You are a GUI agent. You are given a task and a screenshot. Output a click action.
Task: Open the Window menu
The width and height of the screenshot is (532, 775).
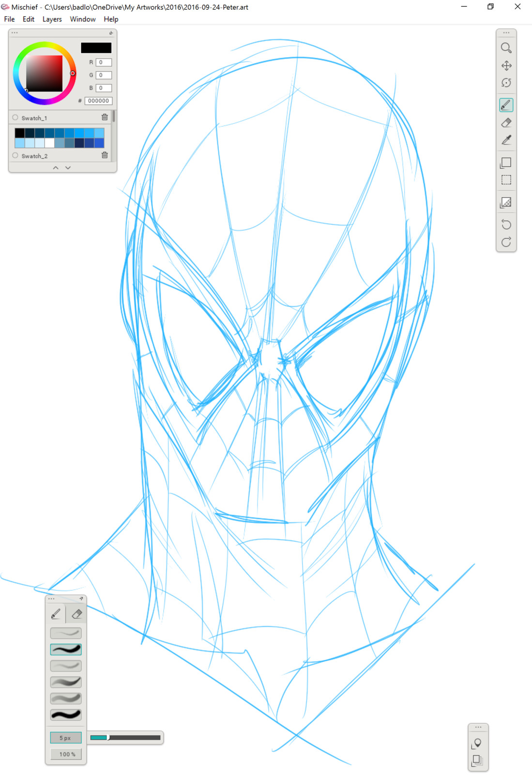tap(83, 19)
